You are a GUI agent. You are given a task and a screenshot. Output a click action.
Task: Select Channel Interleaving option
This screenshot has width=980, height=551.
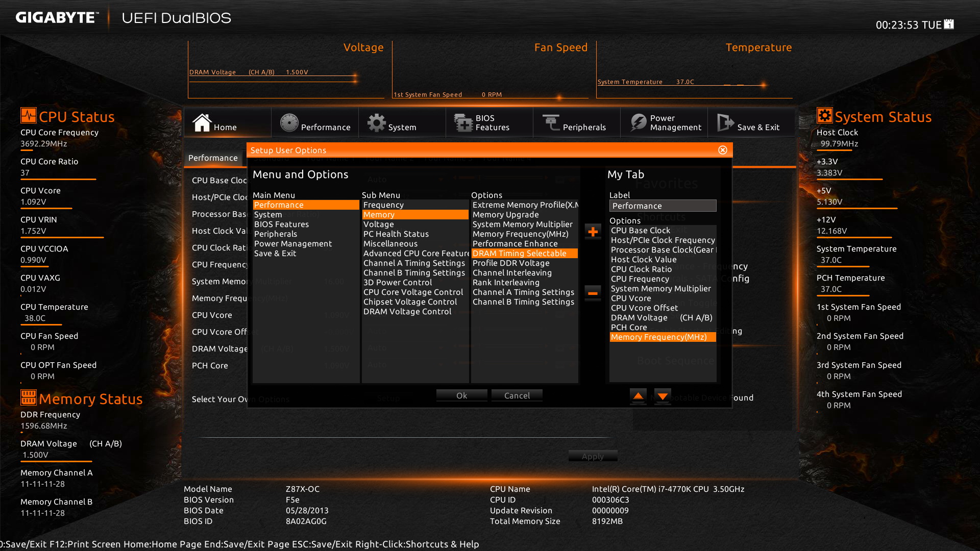(x=524, y=272)
